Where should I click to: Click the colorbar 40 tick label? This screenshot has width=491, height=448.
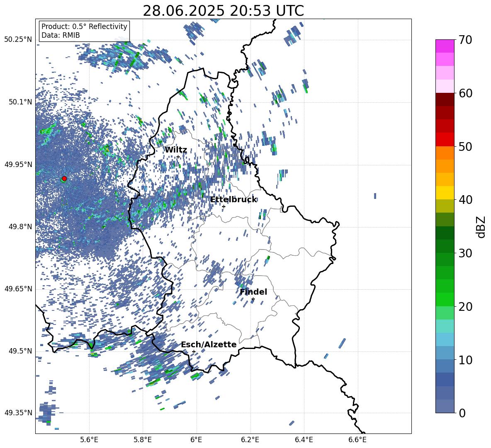pyautogui.click(x=465, y=200)
